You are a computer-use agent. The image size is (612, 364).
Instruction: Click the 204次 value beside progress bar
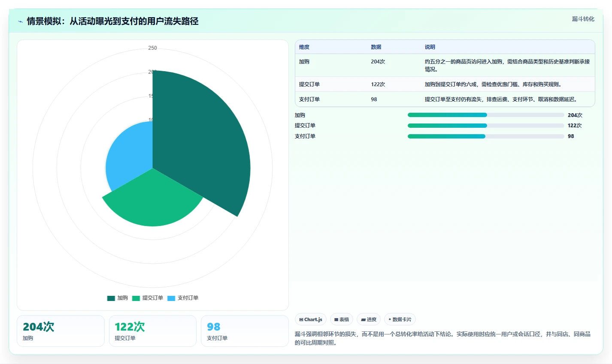point(575,115)
